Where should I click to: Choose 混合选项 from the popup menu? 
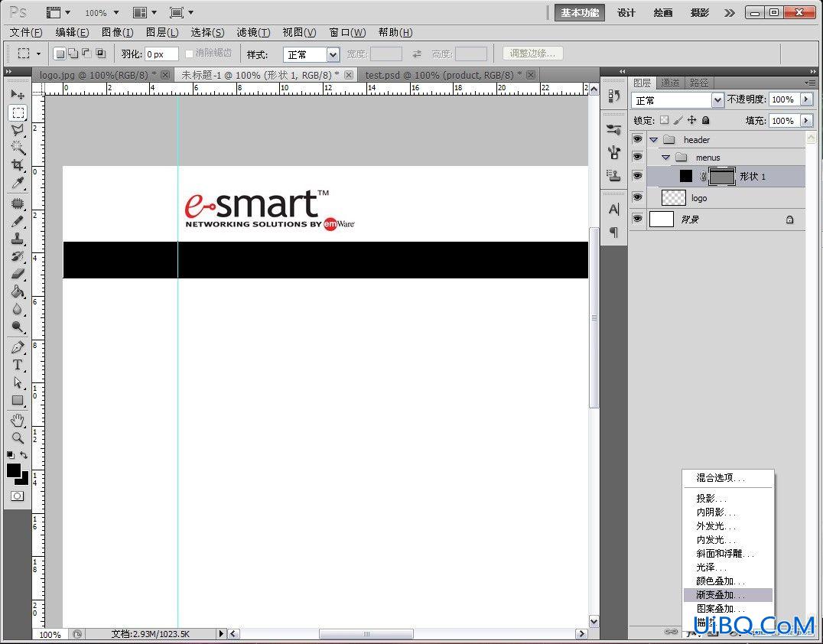(727, 477)
